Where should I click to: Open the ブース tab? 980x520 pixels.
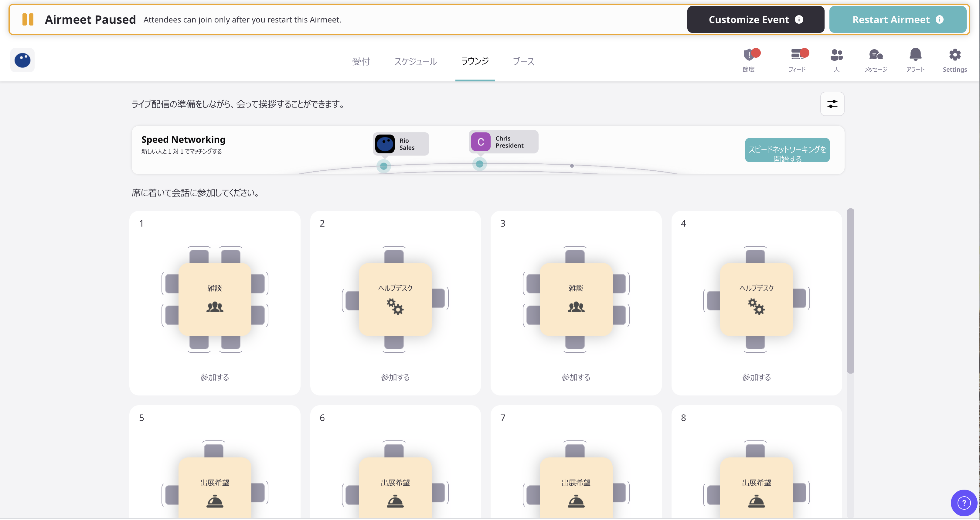523,62
